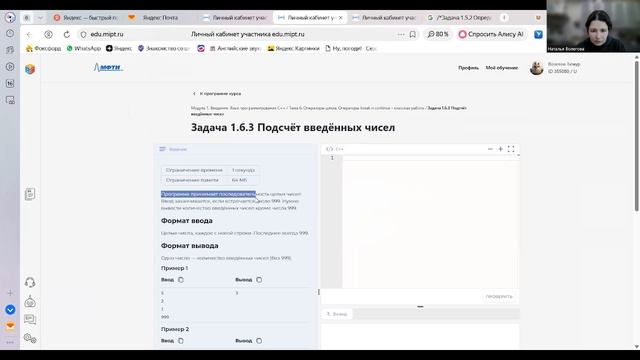
Task: Open the document notes icon in site sidebar
Action: point(30,194)
